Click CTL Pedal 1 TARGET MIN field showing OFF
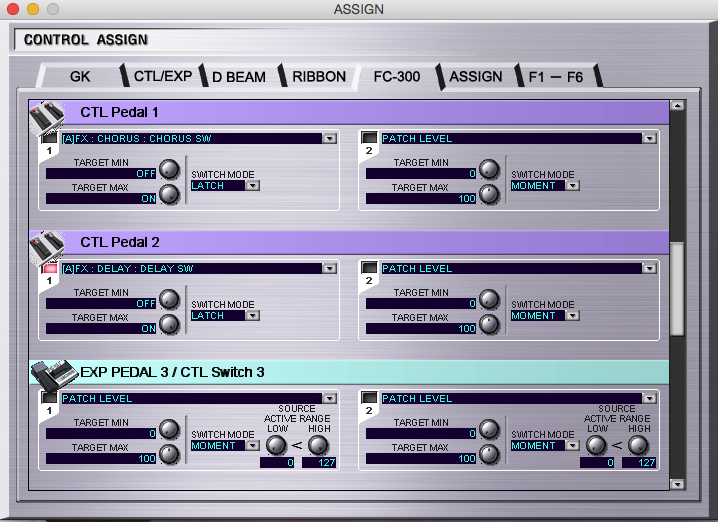This screenshot has height=522, width=718. pyautogui.click(x=101, y=174)
